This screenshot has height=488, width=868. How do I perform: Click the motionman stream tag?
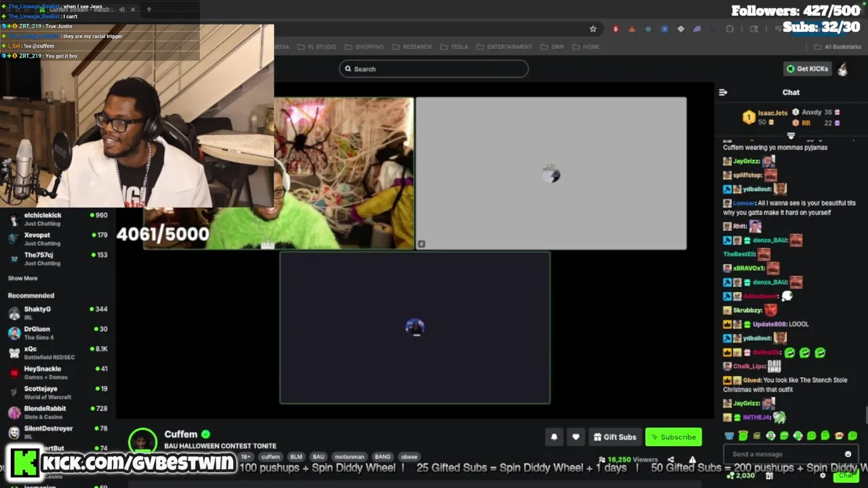(x=349, y=457)
